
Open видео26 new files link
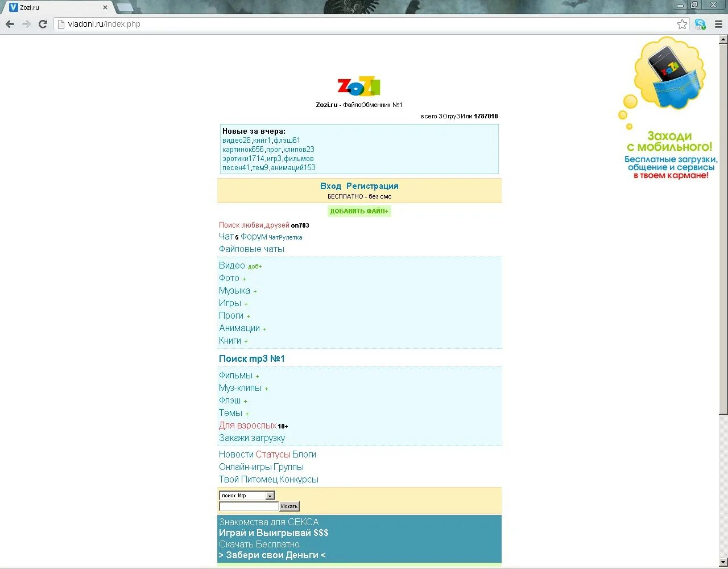[x=237, y=141]
